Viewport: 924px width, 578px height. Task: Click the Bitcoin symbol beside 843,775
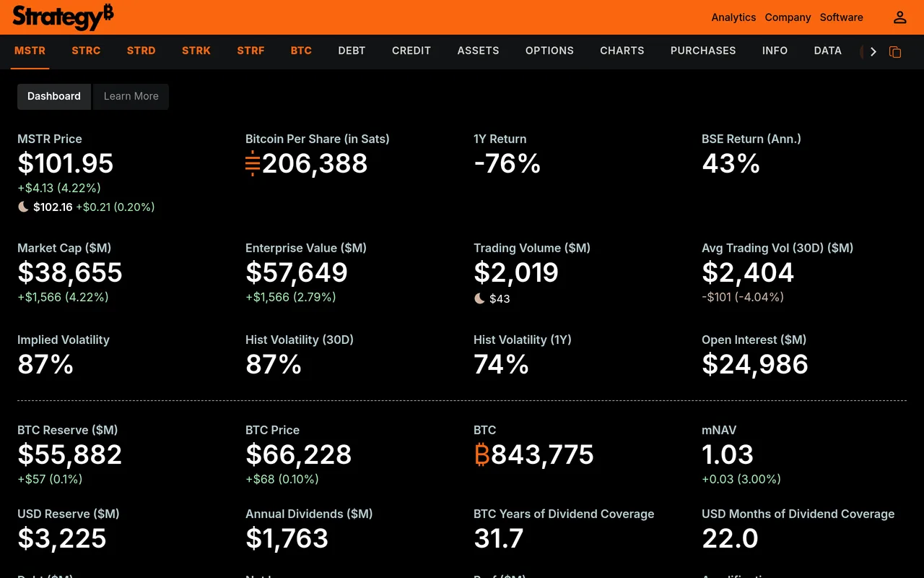click(x=482, y=454)
